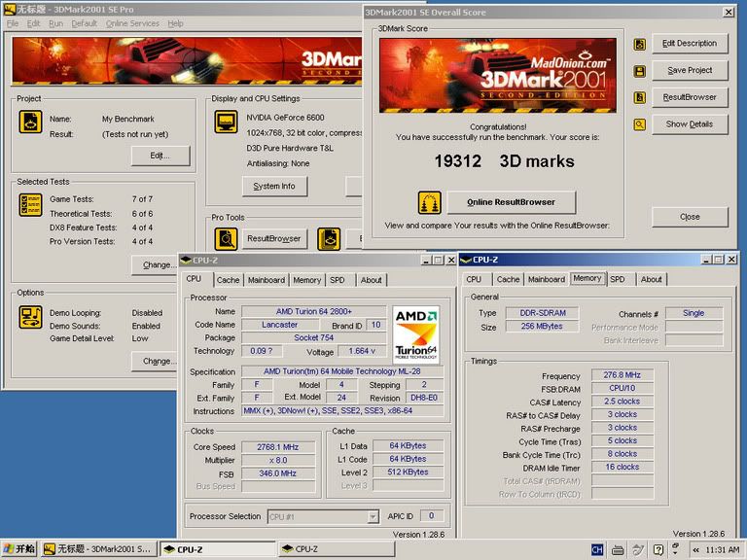Click the Selected Tests checklist icon
This screenshot has height=560, width=747.
pos(30,205)
